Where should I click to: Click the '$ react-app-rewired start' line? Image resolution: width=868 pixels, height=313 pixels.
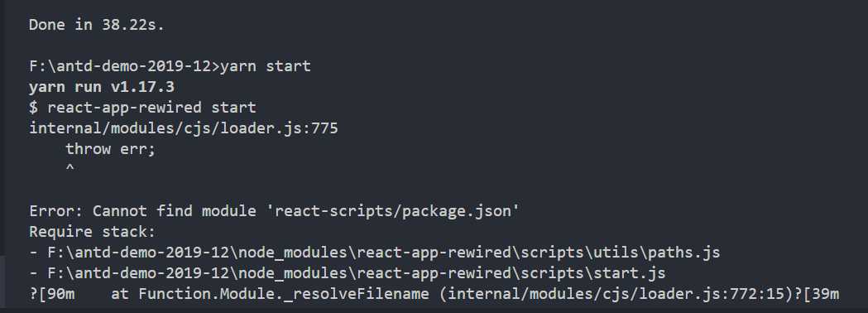(x=142, y=108)
